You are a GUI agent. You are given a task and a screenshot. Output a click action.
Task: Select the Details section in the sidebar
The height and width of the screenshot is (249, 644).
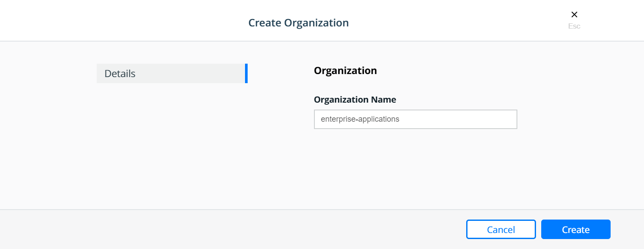[172, 73]
